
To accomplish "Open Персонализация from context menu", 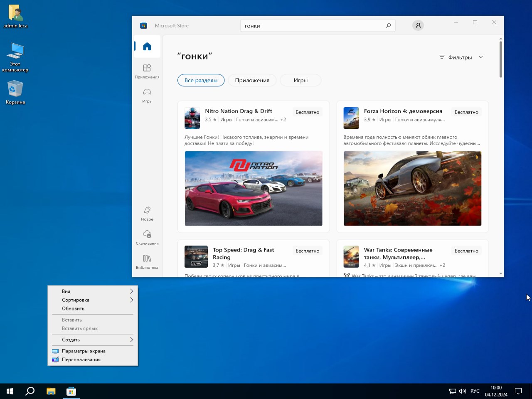I will [x=81, y=360].
